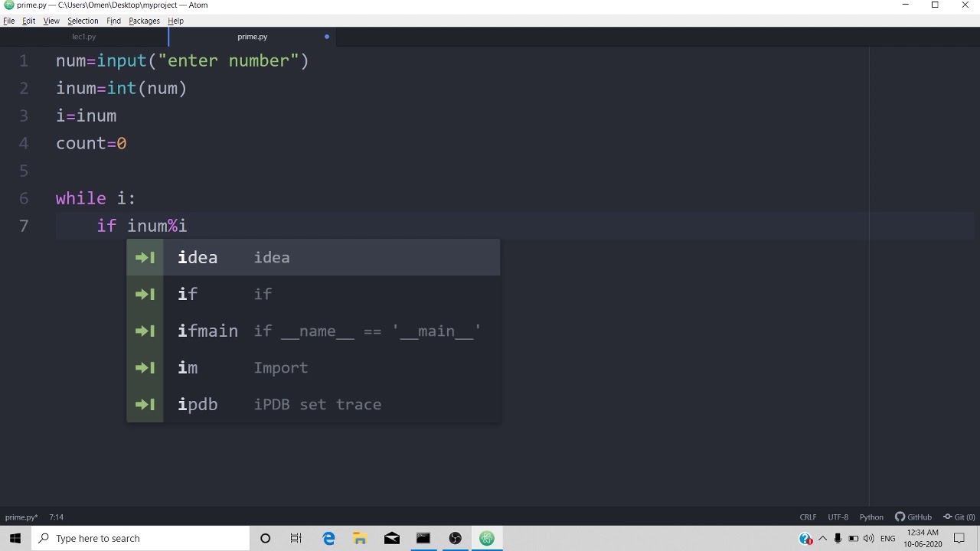980x551 pixels.
Task: Open the Edit menu
Action: [28, 21]
